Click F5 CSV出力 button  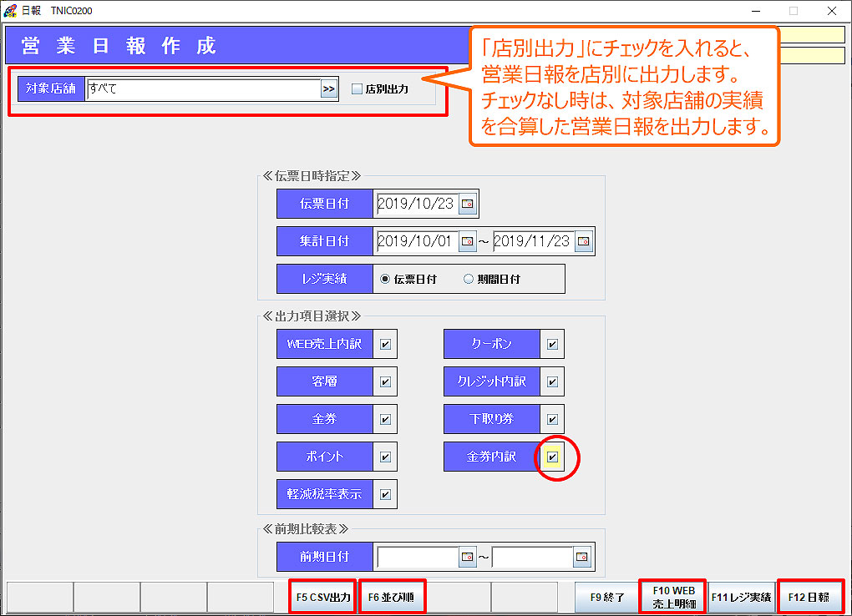coord(322,597)
